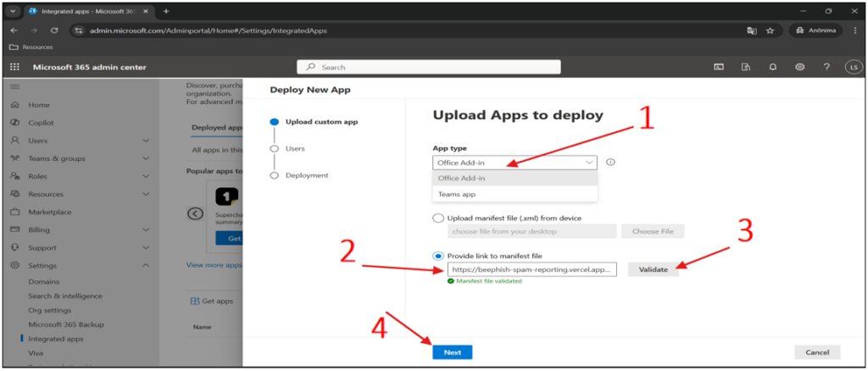Click the previous carousel arrow in popular apps
868x371 pixels.
point(195,213)
